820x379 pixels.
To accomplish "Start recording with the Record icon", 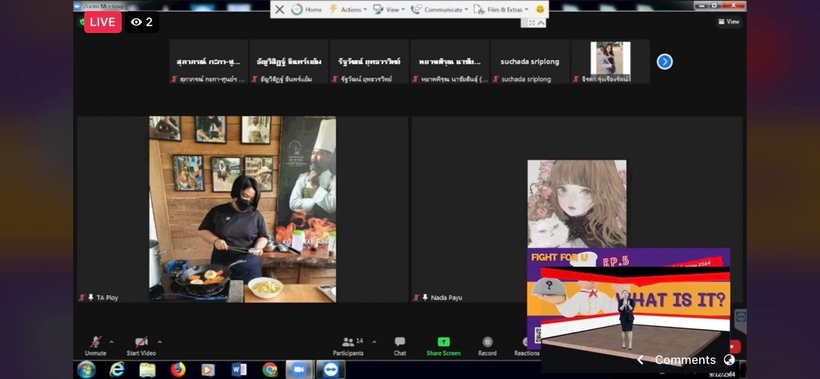I will (487, 342).
